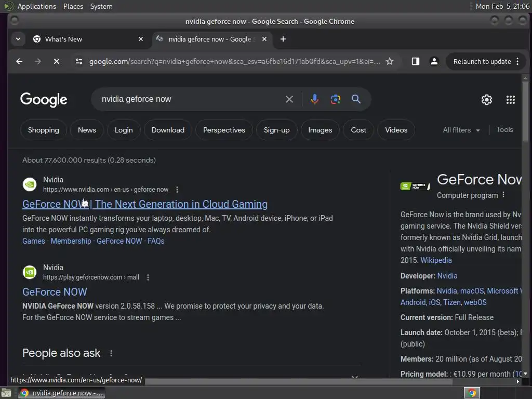Open Google quick settings gear
The width and height of the screenshot is (532, 399).
[486, 100]
